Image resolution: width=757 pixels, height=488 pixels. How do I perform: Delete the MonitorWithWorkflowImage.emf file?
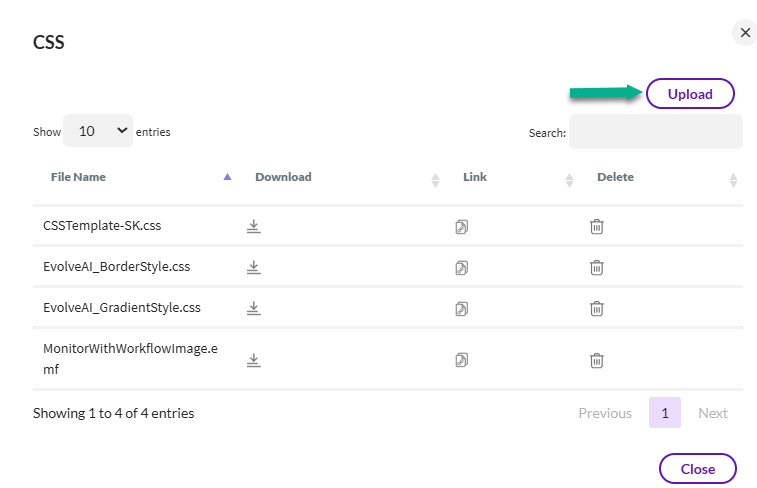[596, 360]
